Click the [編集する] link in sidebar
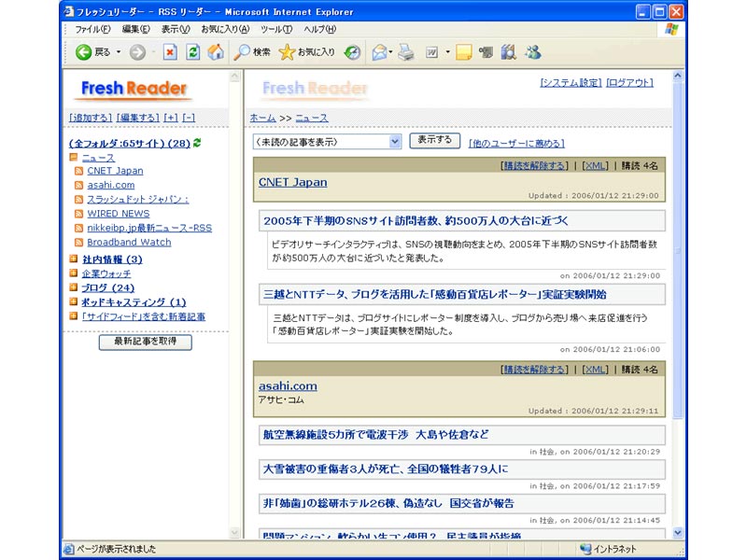The image size is (747, 560). click(137, 118)
